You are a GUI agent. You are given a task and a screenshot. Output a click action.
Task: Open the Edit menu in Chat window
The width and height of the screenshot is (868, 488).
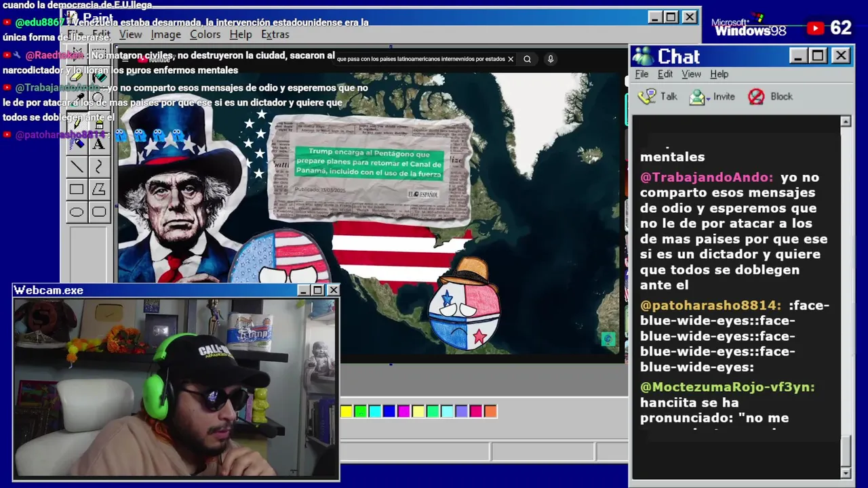tap(665, 75)
